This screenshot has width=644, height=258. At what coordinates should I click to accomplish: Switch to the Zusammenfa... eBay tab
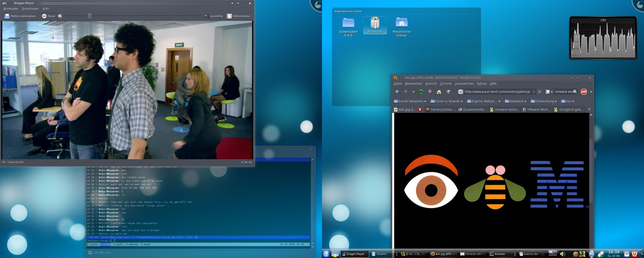coord(472,109)
